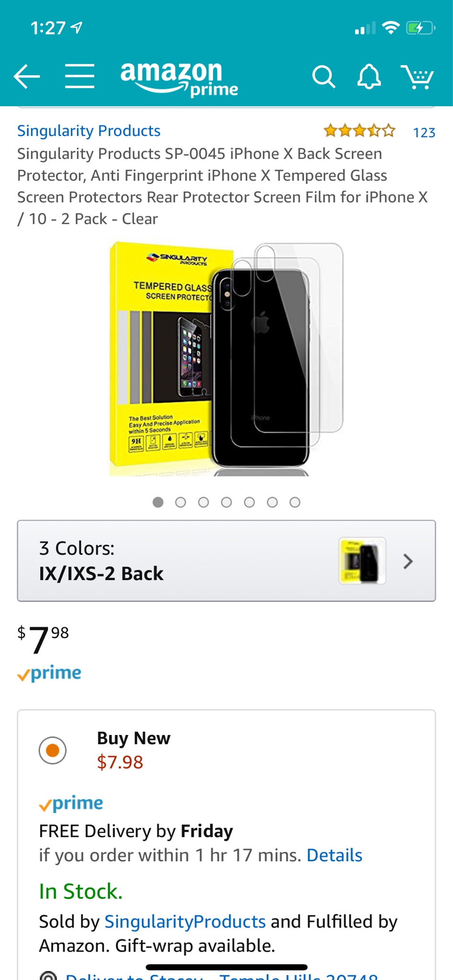Open Singularity Products brand link
This screenshot has width=453, height=980.
89,131
